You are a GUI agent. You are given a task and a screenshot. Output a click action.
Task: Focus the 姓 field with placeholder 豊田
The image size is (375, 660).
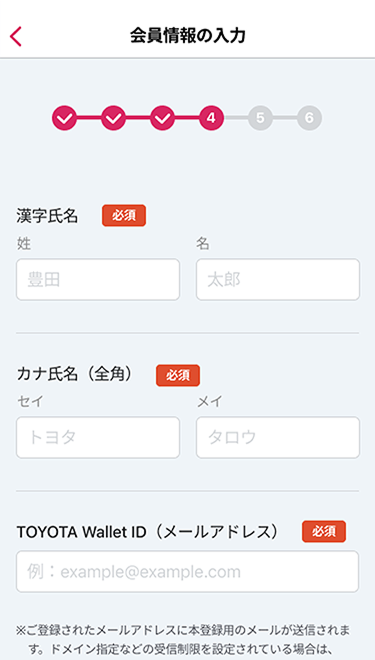[x=98, y=279]
